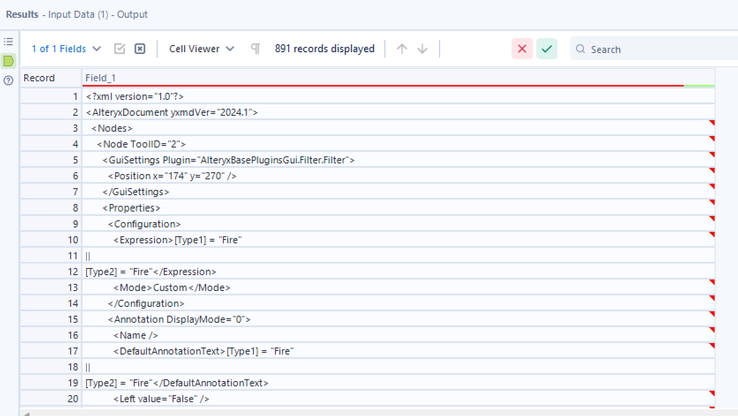This screenshot has height=416, width=738.
Task: Click the red corner marker on row 3
Action: click(x=712, y=123)
